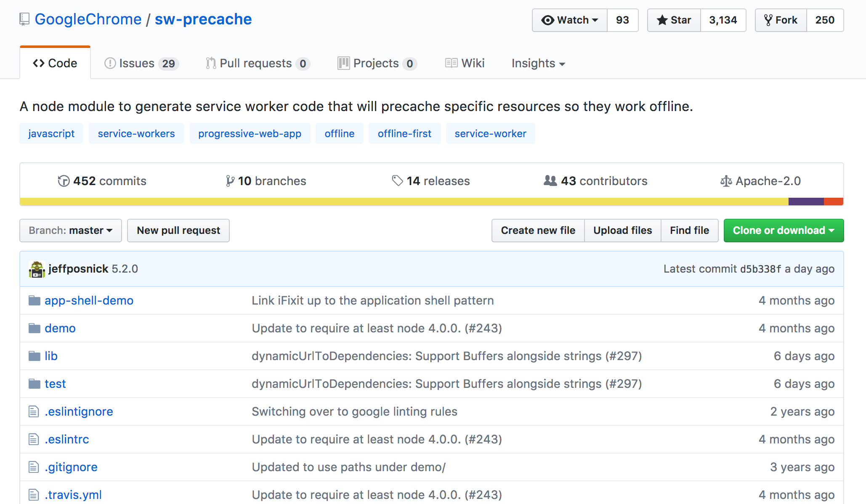Fork the repository with Fork button
The height and width of the screenshot is (504, 866).
[781, 20]
